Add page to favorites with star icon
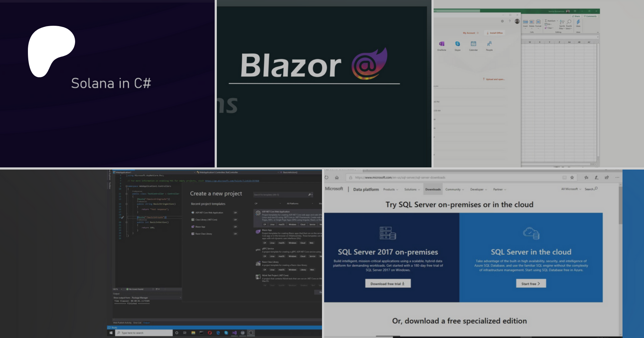 (572, 177)
